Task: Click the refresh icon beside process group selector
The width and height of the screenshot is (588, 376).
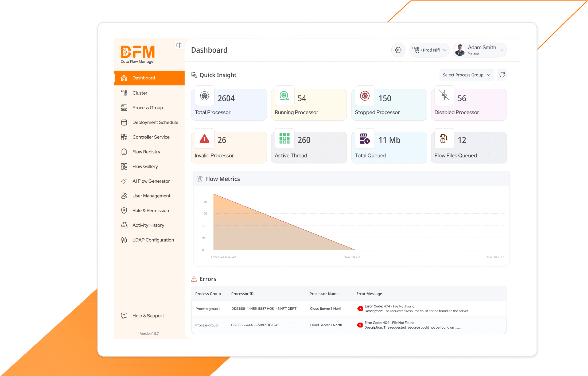Action: click(x=502, y=75)
